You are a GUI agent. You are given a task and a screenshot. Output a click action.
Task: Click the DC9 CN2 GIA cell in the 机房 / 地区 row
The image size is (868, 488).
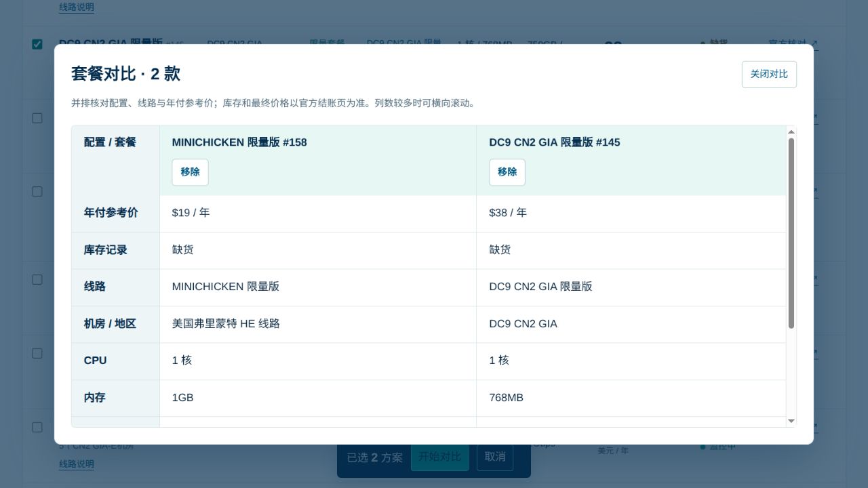click(x=631, y=325)
